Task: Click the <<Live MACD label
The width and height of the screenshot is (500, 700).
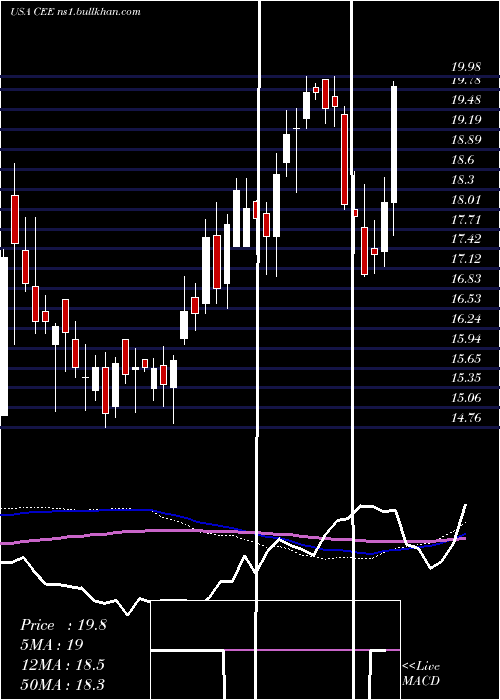Action: (x=421, y=674)
